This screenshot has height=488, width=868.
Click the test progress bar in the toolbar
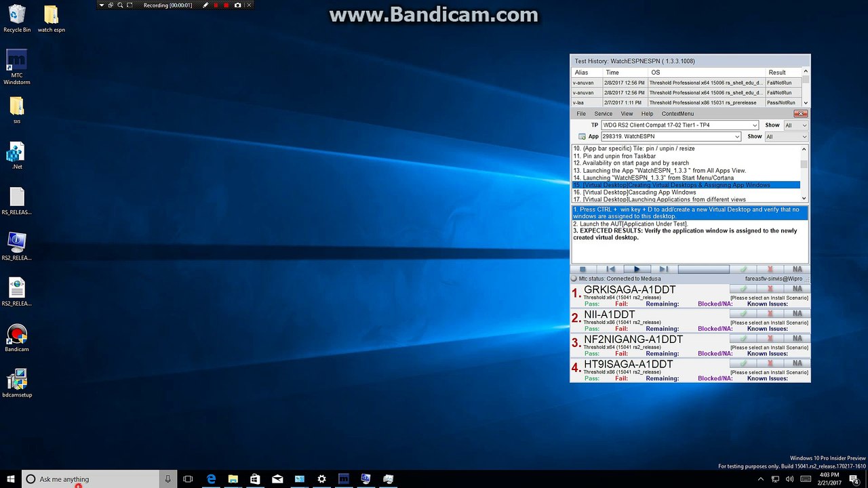point(704,269)
